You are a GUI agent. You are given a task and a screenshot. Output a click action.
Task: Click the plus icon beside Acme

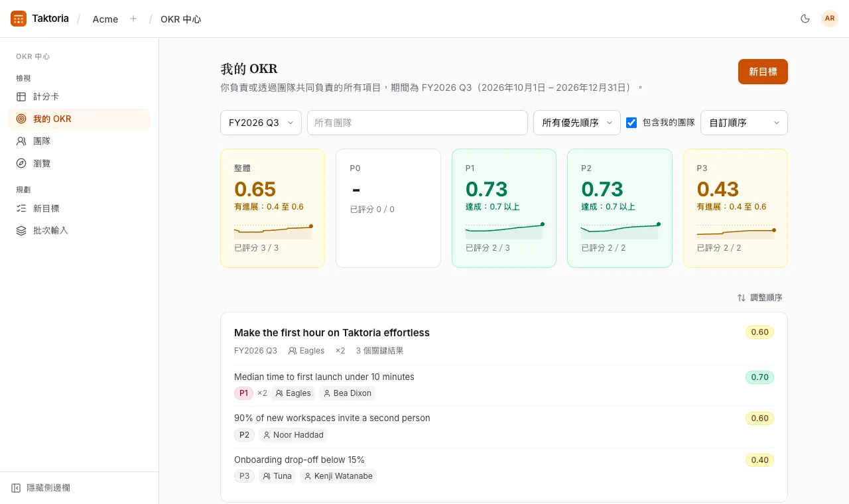(133, 19)
